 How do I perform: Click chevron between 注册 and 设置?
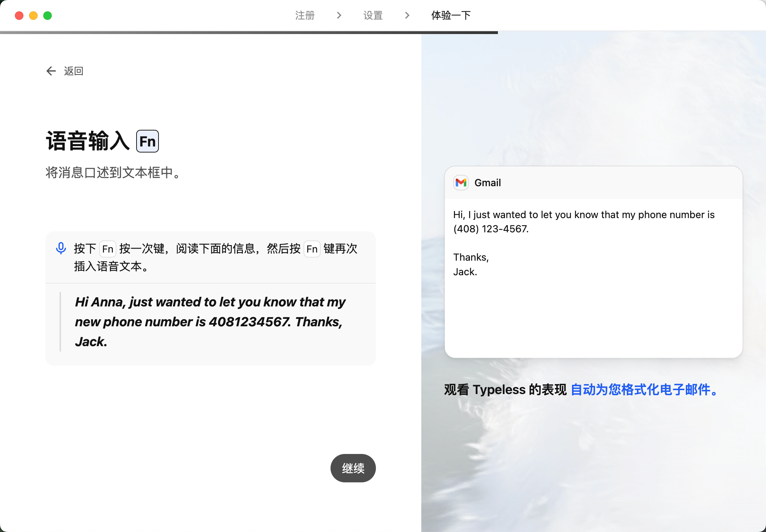(x=339, y=15)
